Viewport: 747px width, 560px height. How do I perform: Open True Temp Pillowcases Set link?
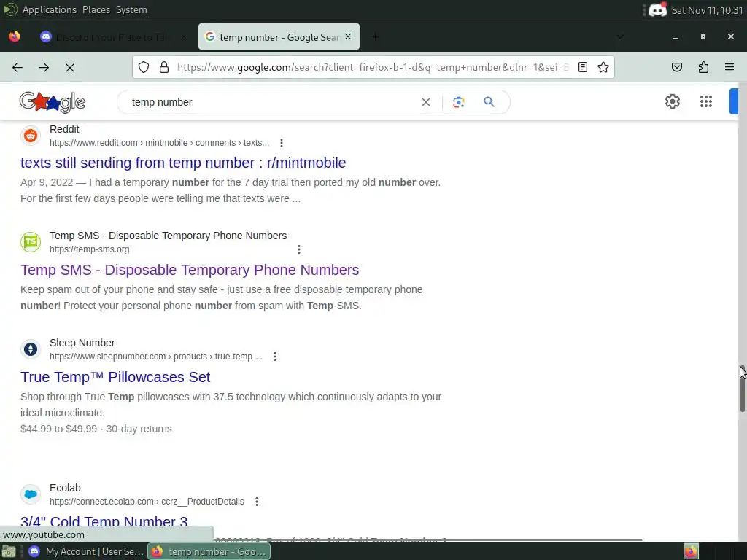click(x=115, y=377)
